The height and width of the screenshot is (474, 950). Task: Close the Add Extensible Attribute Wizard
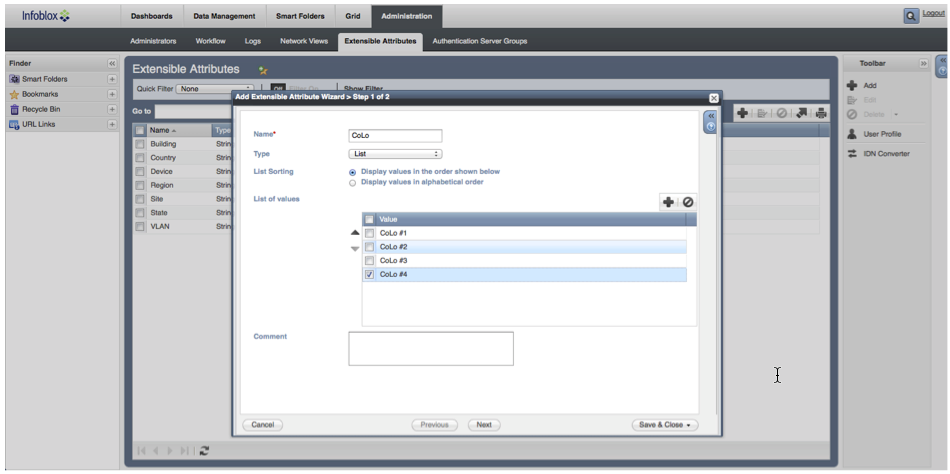[714, 98]
